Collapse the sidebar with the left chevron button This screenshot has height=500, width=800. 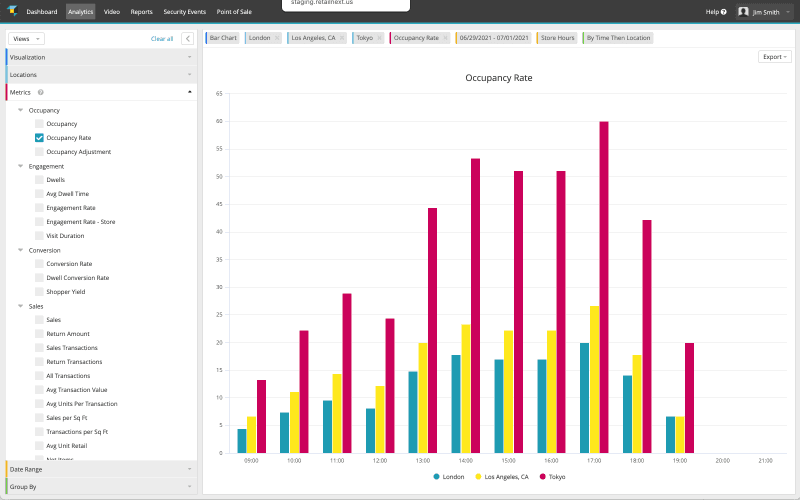coord(187,38)
